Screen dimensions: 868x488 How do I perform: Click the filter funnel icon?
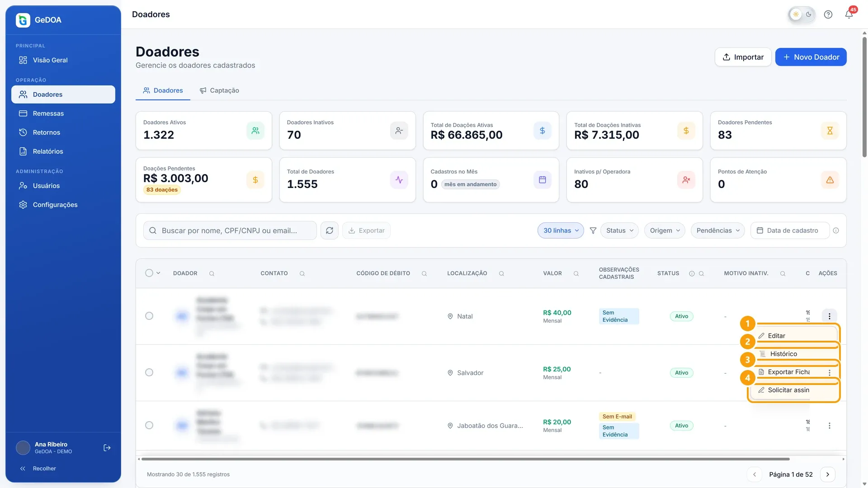coord(593,230)
